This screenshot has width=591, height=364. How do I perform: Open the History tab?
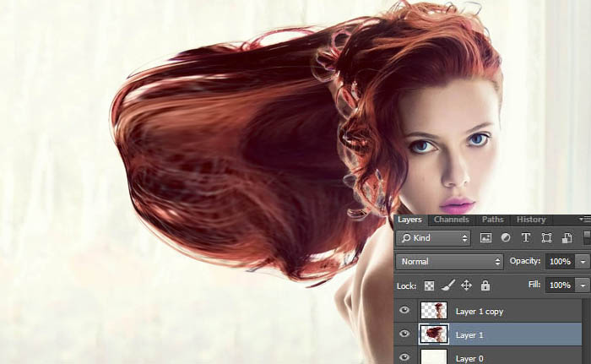pos(531,220)
